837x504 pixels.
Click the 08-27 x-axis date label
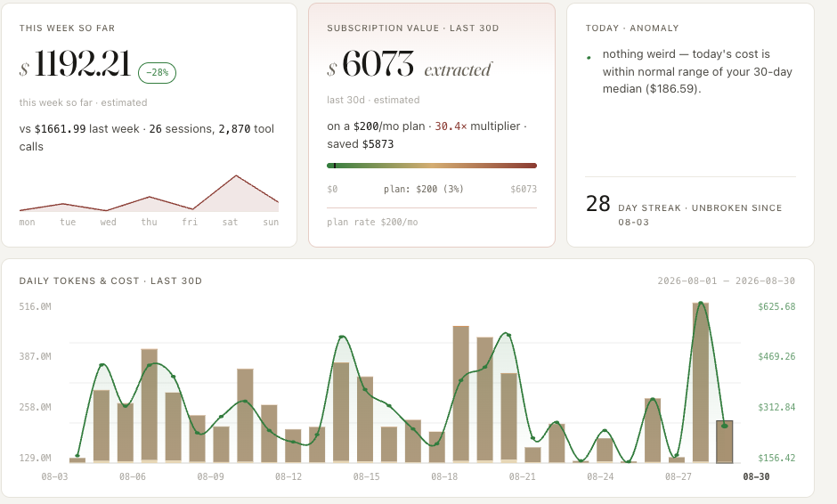coord(678,476)
